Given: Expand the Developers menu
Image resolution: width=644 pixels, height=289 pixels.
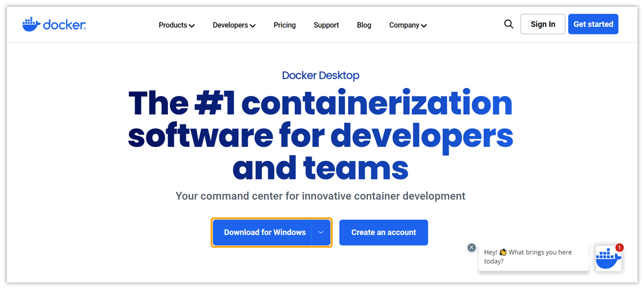Looking at the screenshot, I should pyautogui.click(x=234, y=25).
